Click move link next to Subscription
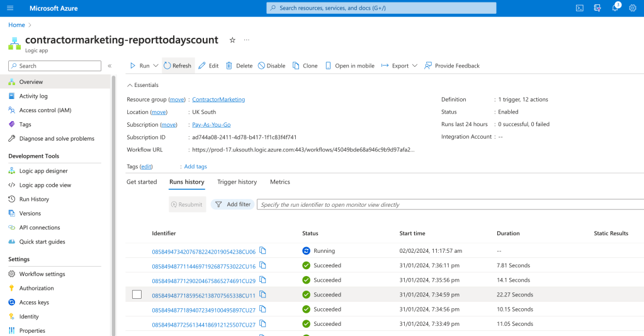This screenshot has height=336, width=644. coord(168,125)
